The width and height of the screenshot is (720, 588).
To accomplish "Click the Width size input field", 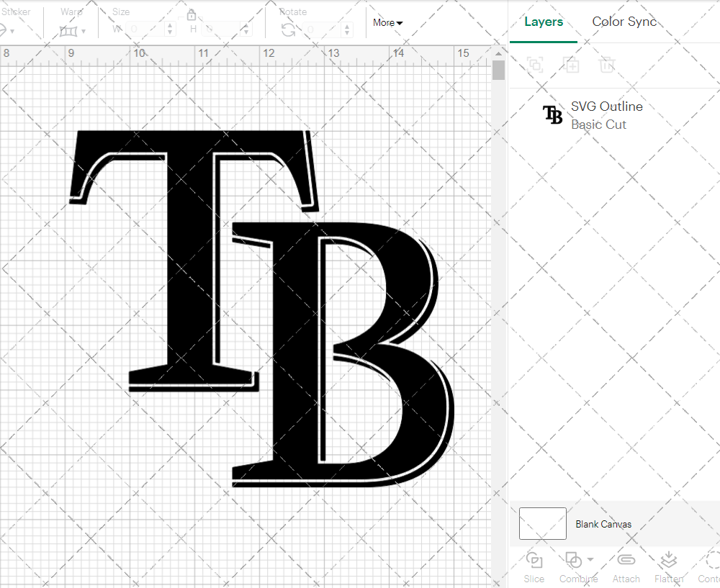I will tap(148, 30).
